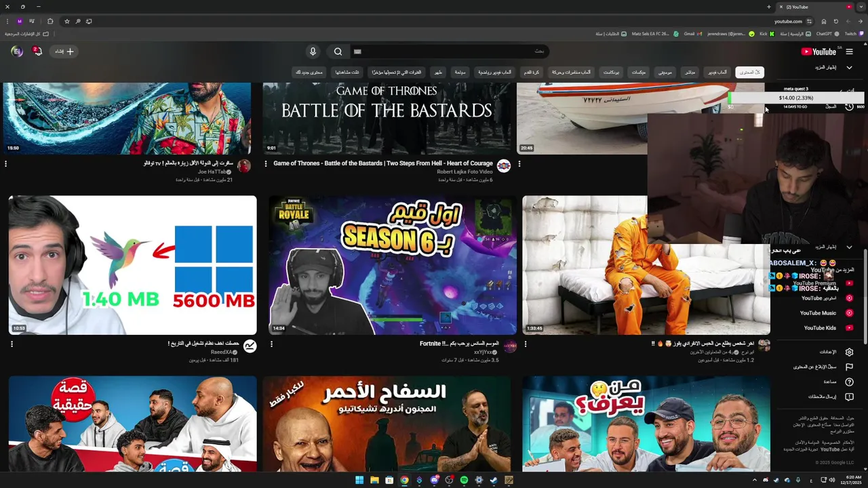Select the 'محتوى جديد لك' filter chip
Image resolution: width=868 pixels, height=488 pixels.
pyautogui.click(x=311, y=72)
